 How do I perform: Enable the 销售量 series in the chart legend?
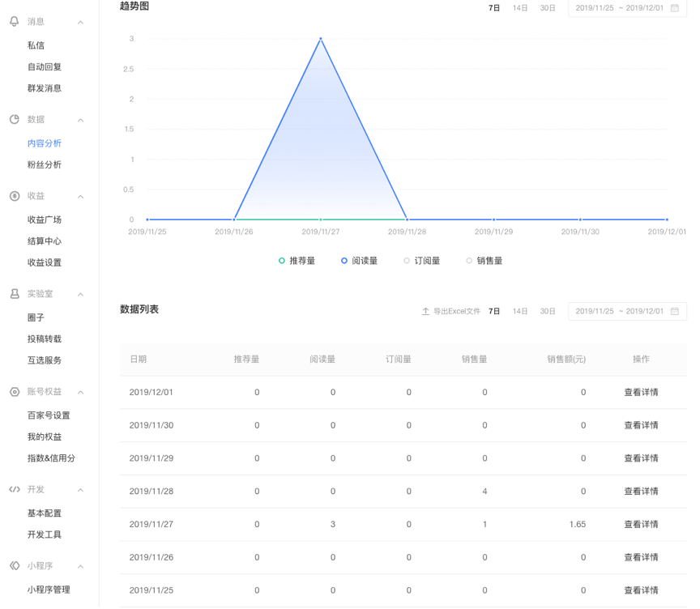[x=484, y=261]
